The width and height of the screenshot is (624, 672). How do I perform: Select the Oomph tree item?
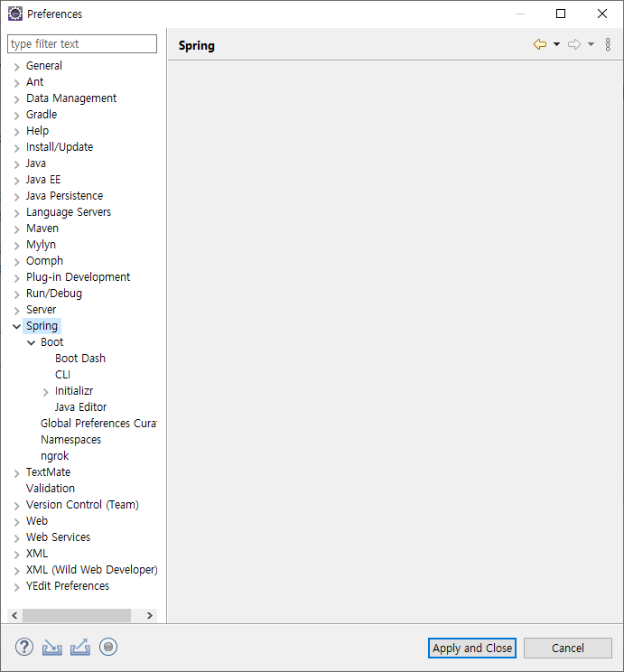(44, 261)
